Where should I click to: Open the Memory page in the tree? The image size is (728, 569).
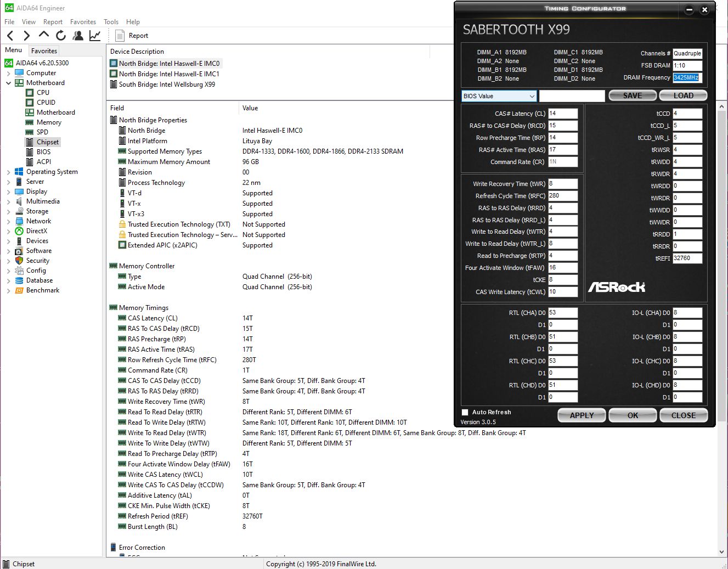(49, 122)
